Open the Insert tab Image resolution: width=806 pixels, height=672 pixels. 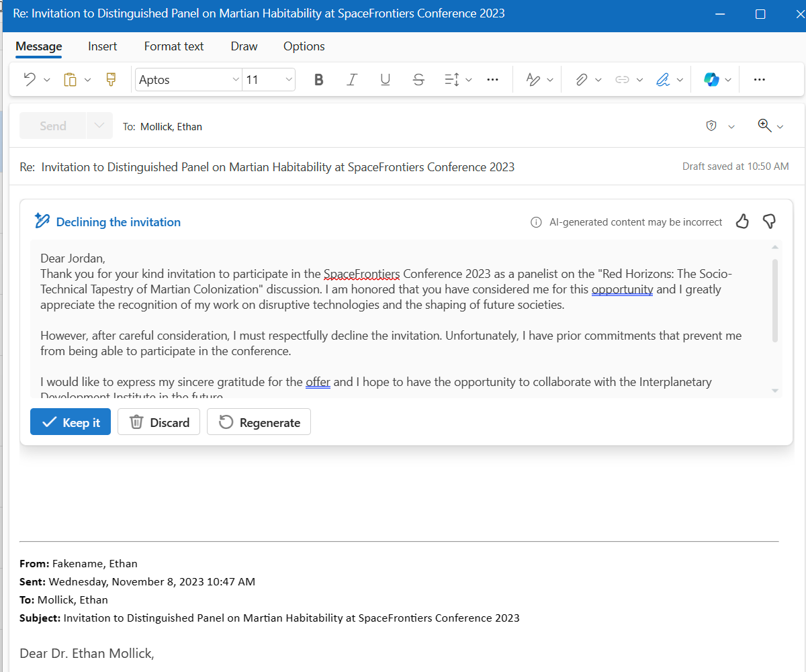point(102,46)
